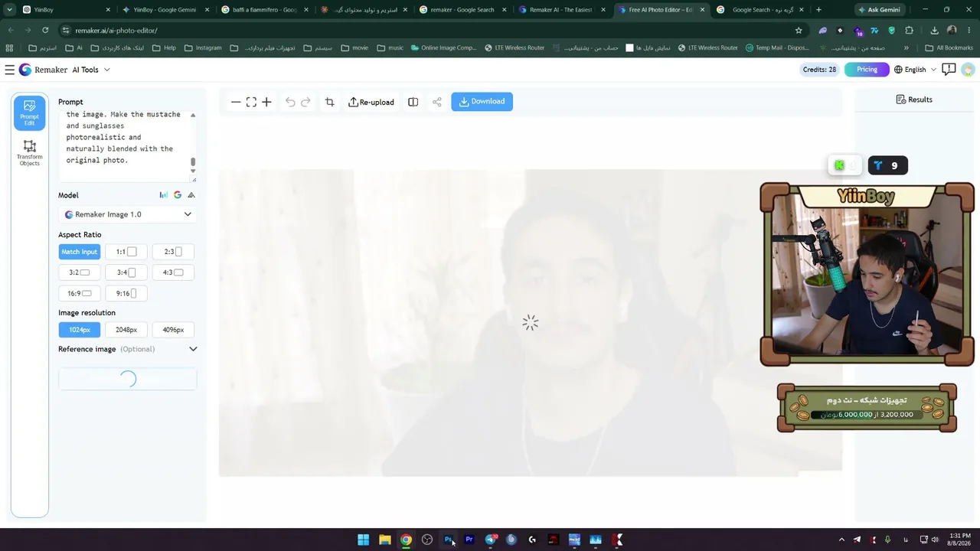Open Windows Start menu
This screenshot has height=551, width=980.
(x=363, y=540)
